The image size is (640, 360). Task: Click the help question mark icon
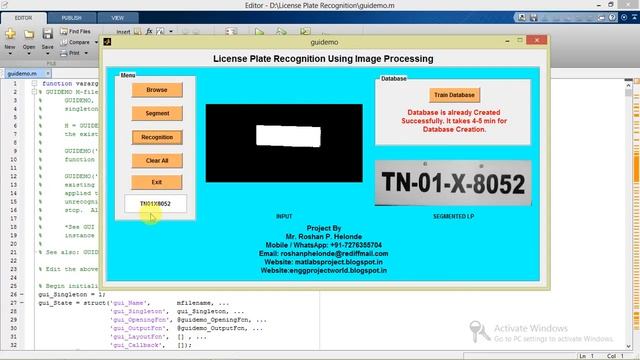click(612, 18)
